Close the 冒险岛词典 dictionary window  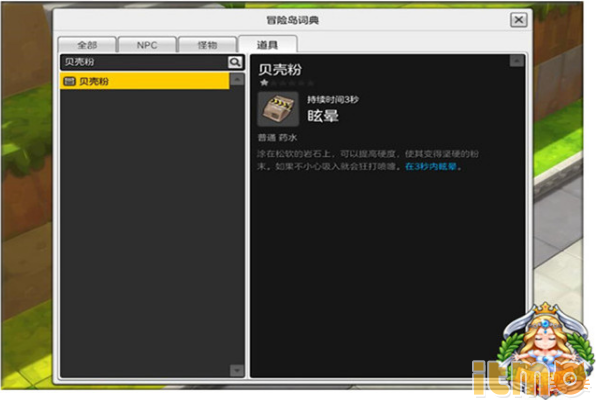[519, 20]
